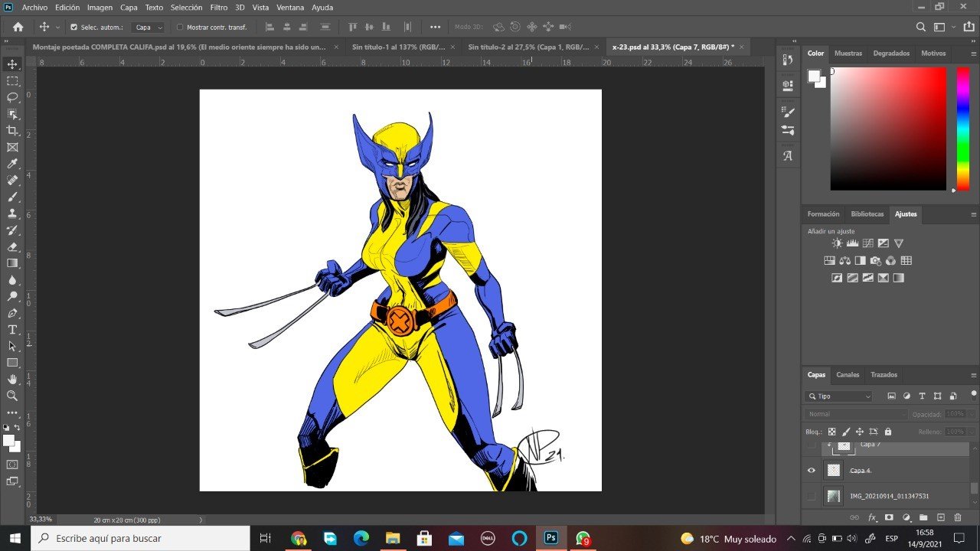Open the Imagen menu
Screen dimensions: 980x551
[100, 7]
